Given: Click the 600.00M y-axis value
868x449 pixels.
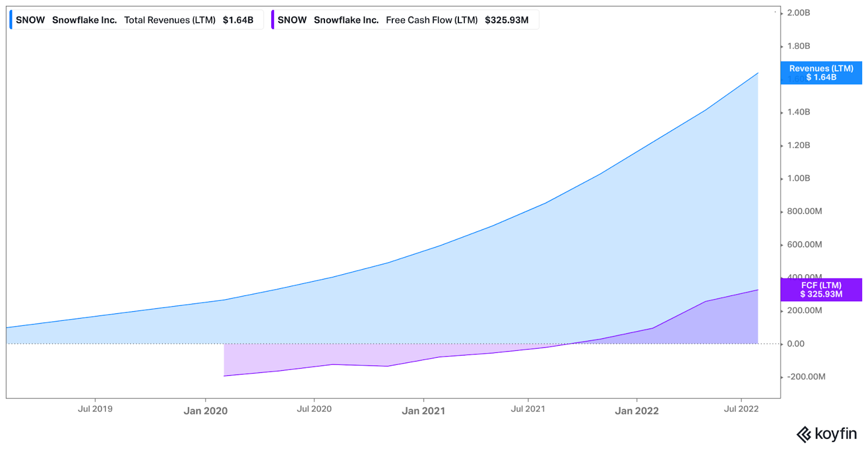Looking at the screenshot, I should coord(805,244).
